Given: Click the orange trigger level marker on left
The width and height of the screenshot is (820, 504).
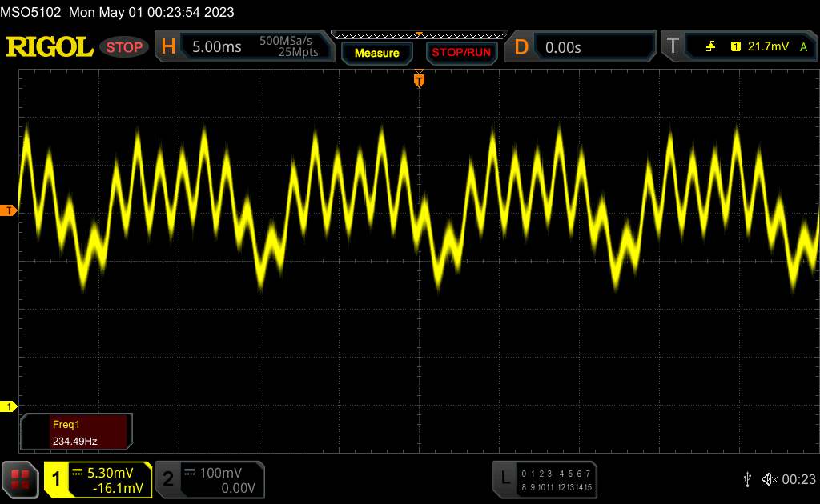Looking at the screenshot, I should [8, 210].
